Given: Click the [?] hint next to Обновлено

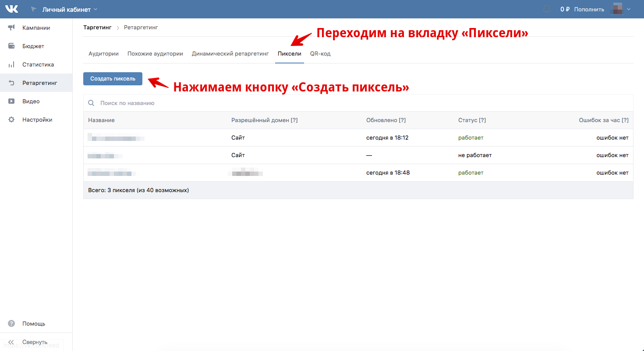Looking at the screenshot, I should coord(402,120).
